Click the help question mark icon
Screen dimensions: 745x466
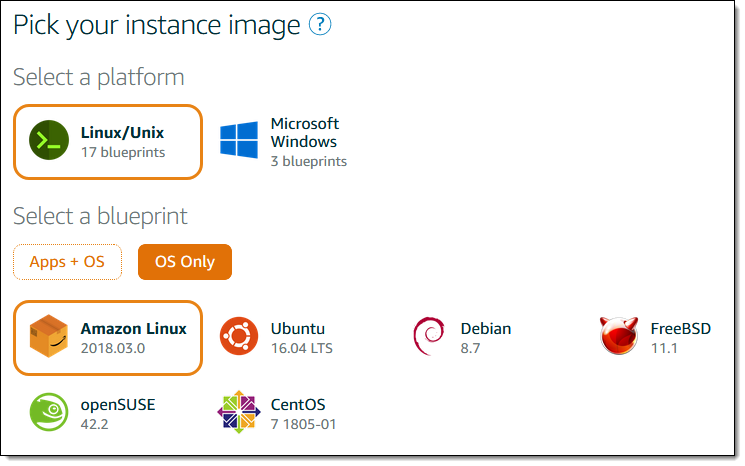[x=320, y=25]
